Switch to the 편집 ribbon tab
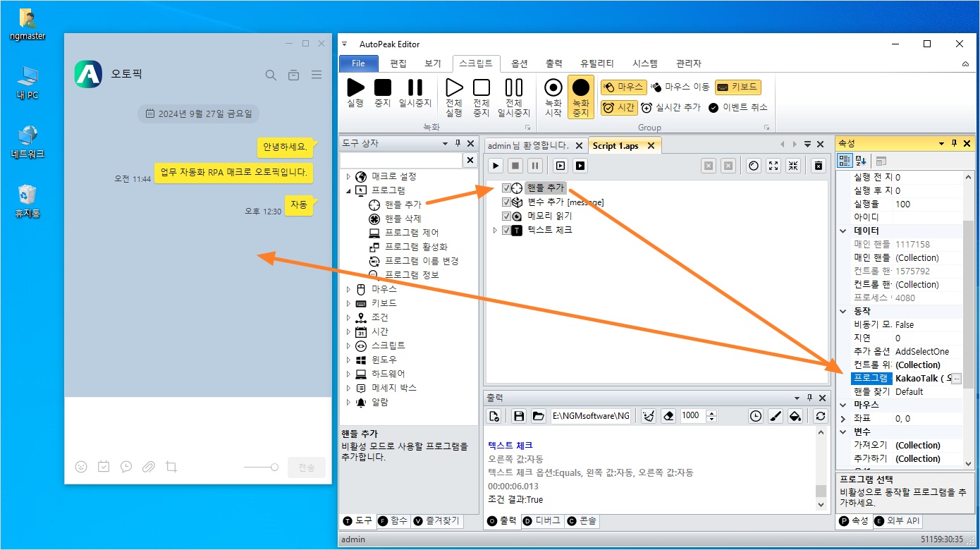980x550 pixels. [x=398, y=63]
